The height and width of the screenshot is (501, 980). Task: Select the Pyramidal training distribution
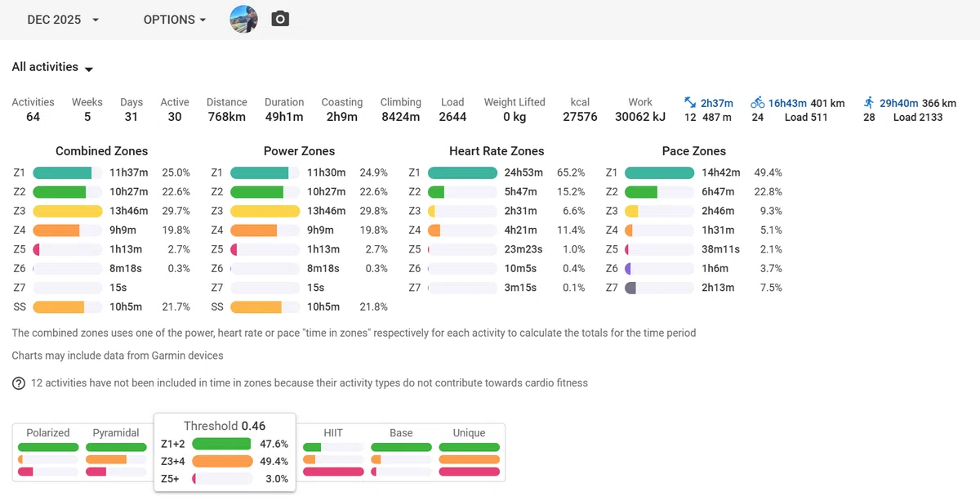click(116, 452)
